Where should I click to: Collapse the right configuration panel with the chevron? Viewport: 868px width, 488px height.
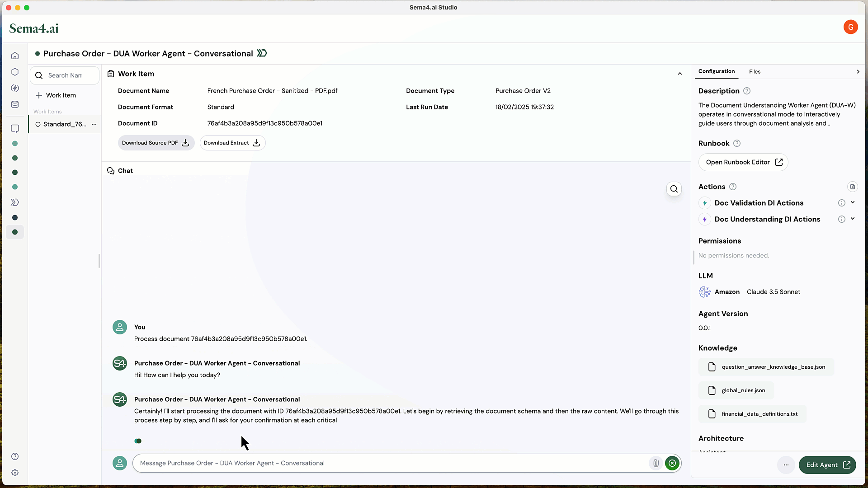point(858,71)
